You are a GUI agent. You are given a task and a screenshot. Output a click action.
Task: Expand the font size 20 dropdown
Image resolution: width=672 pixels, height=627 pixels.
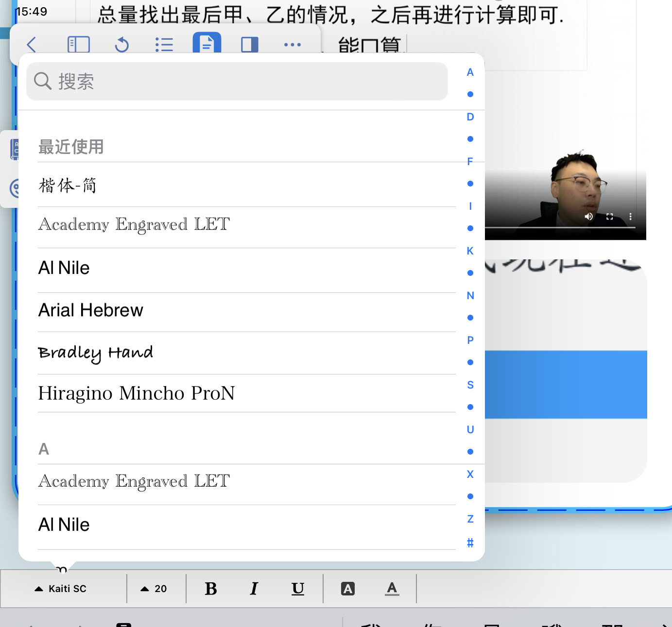coord(154,589)
